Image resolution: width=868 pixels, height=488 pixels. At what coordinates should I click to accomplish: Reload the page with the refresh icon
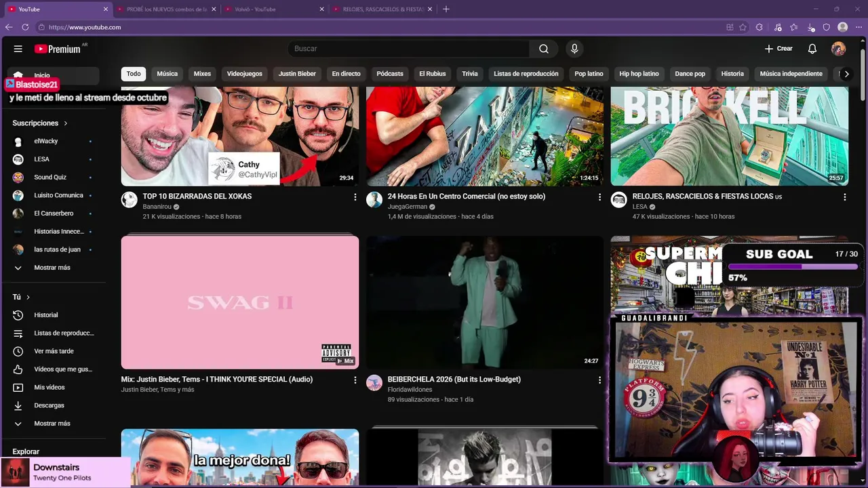[x=25, y=27]
